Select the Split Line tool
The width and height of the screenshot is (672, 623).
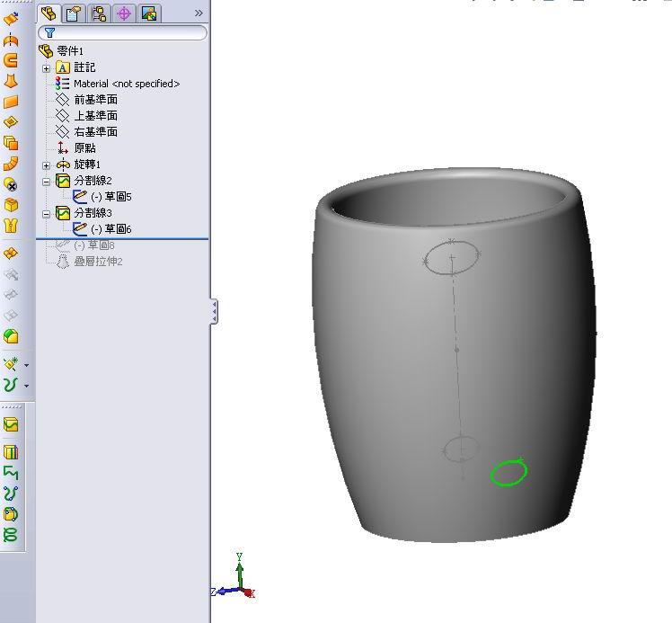(x=11, y=425)
